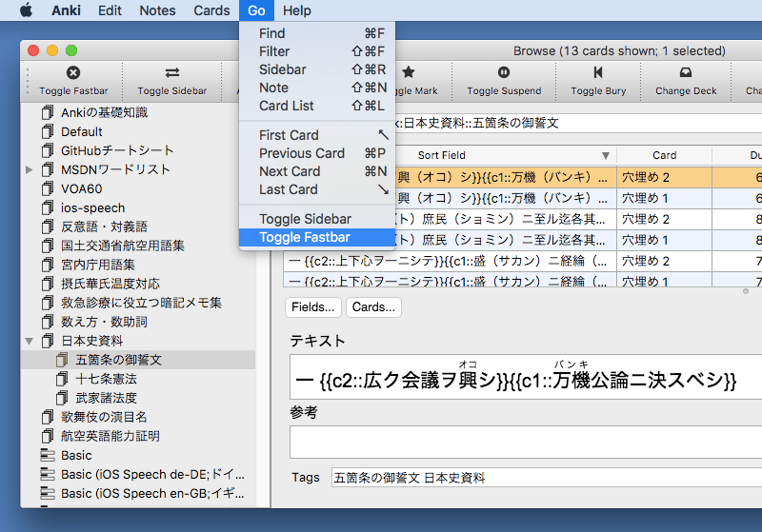Click the Sort Field column header
Viewport: 762px width, 532px height.
(441, 155)
